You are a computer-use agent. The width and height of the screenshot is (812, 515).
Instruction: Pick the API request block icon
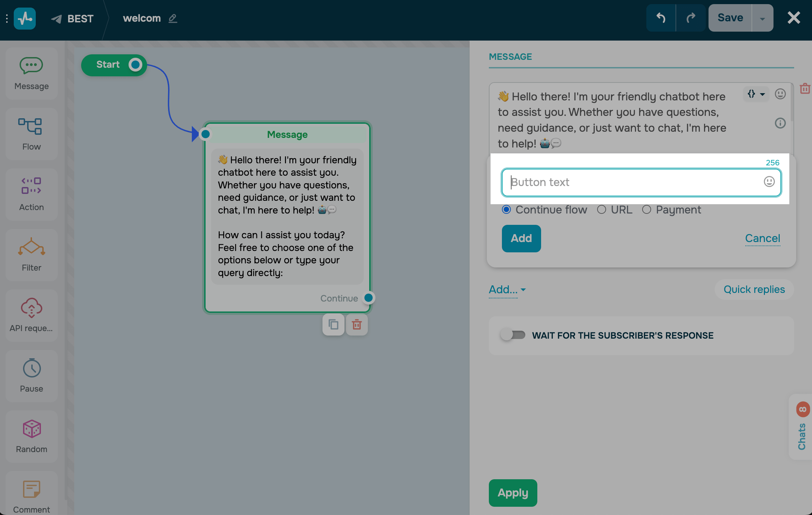point(31,307)
